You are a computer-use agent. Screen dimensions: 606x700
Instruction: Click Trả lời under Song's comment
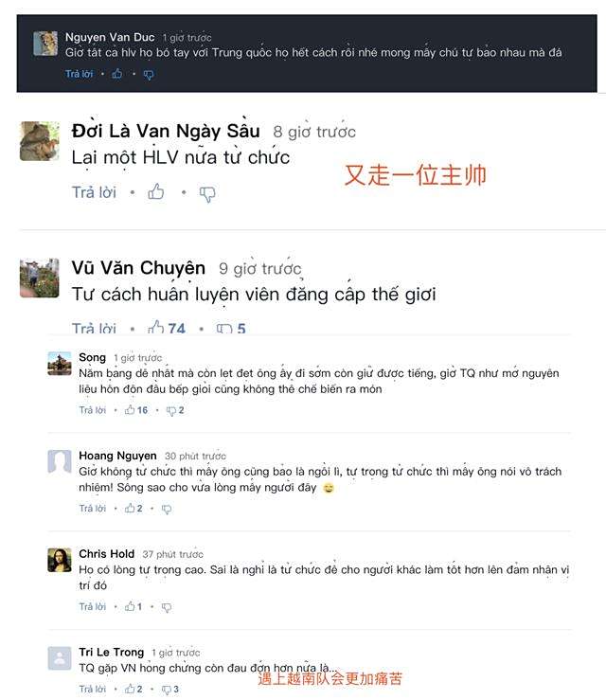[x=93, y=410]
